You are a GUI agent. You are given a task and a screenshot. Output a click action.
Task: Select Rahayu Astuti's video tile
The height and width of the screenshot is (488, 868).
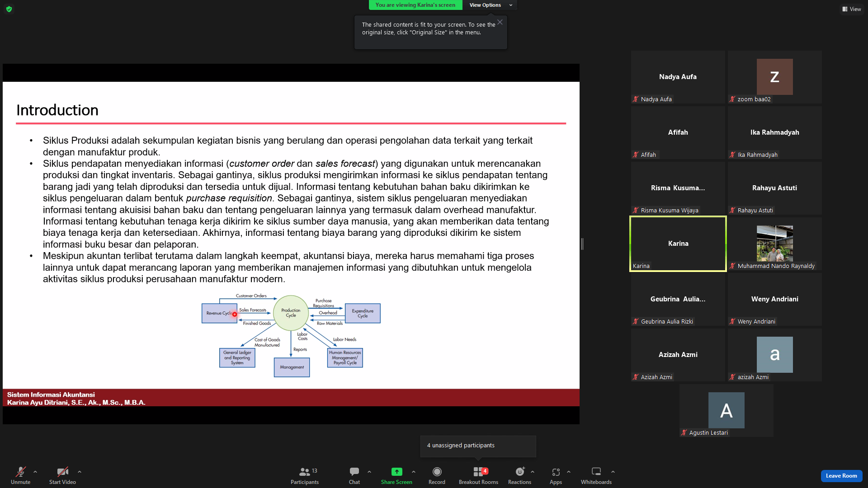(774, 188)
